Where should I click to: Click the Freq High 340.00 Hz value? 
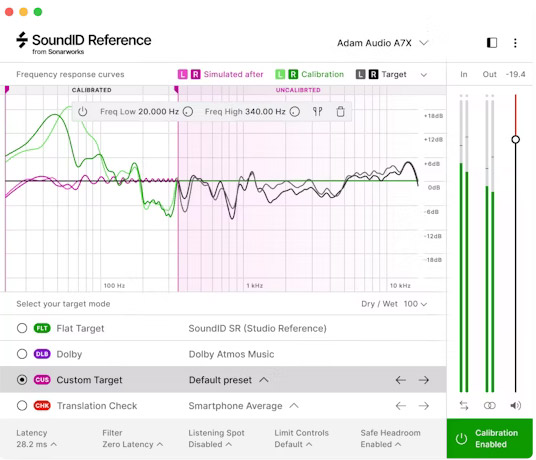pos(265,111)
